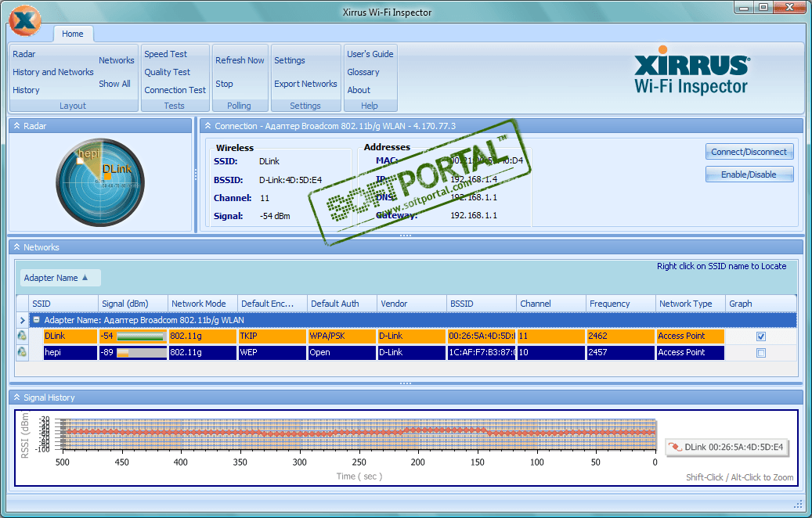Image resolution: width=812 pixels, height=518 pixels.
Task: Sort by Signal (dBm) column header
Action: (133, 304)
